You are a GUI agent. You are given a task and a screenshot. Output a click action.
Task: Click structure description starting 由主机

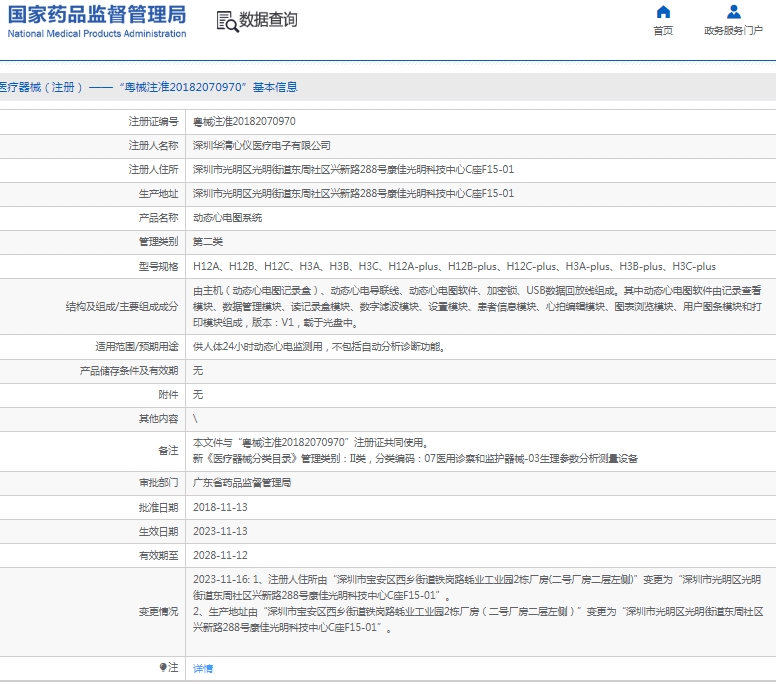pos(477,306)
